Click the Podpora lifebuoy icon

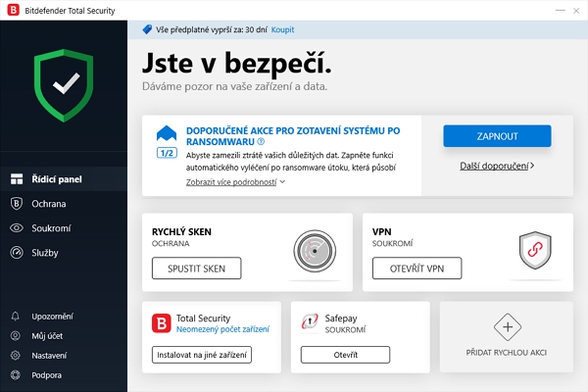pos(16,374)
